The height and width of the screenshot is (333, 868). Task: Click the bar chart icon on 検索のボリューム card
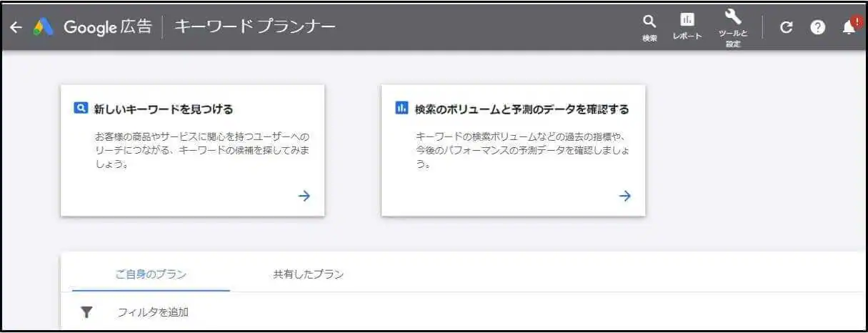click(x=401, y=109)
